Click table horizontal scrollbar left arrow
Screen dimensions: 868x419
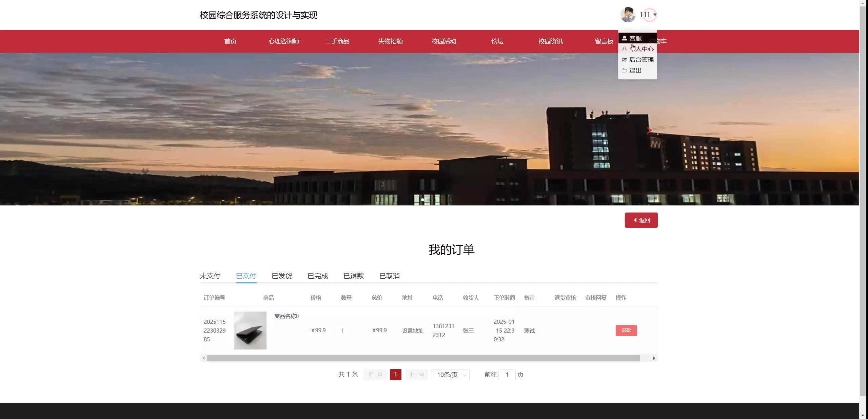(x=203, y=358)
